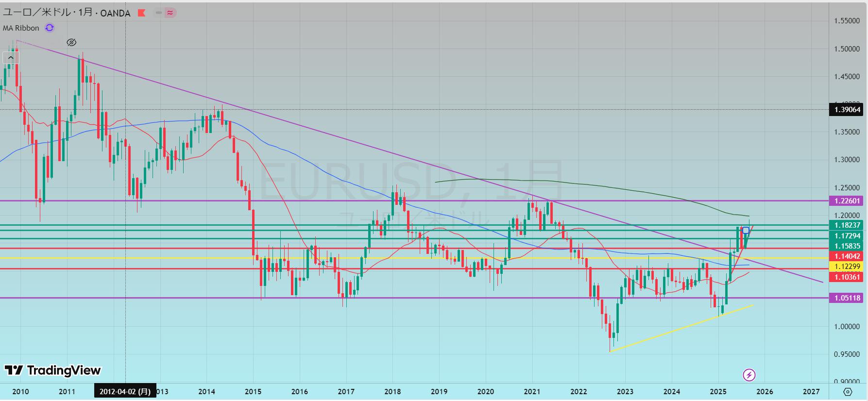Click the TradingView logo
Image resolution: width=868 pixels, height=401 pixels.
[53, 370]
